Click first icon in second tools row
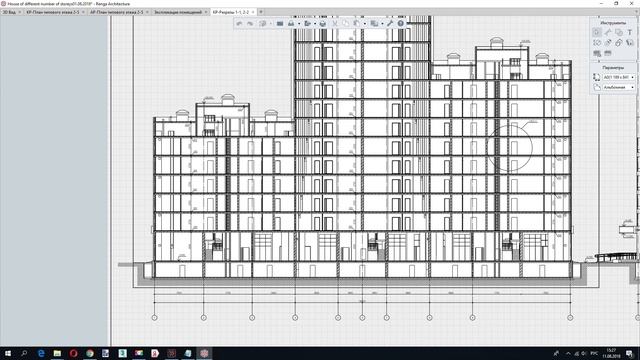Viewport: 640px width, 360px height. [597, 43]
